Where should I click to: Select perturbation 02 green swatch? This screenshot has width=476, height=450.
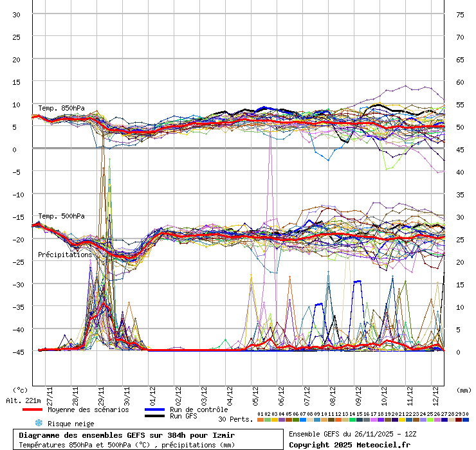(268, 420)
